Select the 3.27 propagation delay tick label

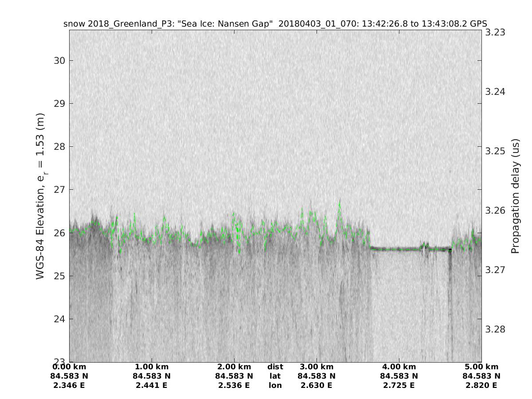pyautogui.click(x=495, y=270)
